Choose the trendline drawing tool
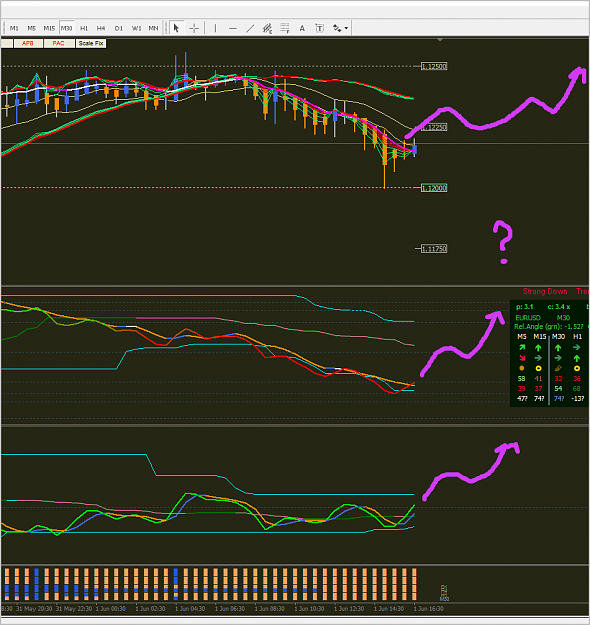The width and height of the screenshot is (590, 625). (x=250, y=28)
